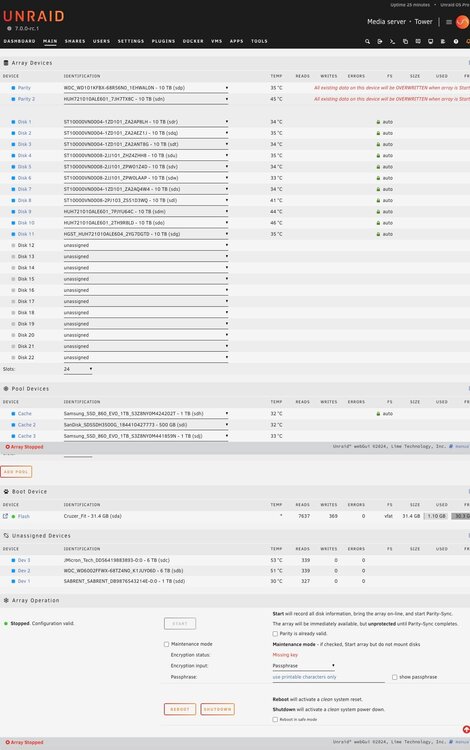Open the Disk 5 device link
The width and height of the screenshot is (470, 750).
coord(24,167)
